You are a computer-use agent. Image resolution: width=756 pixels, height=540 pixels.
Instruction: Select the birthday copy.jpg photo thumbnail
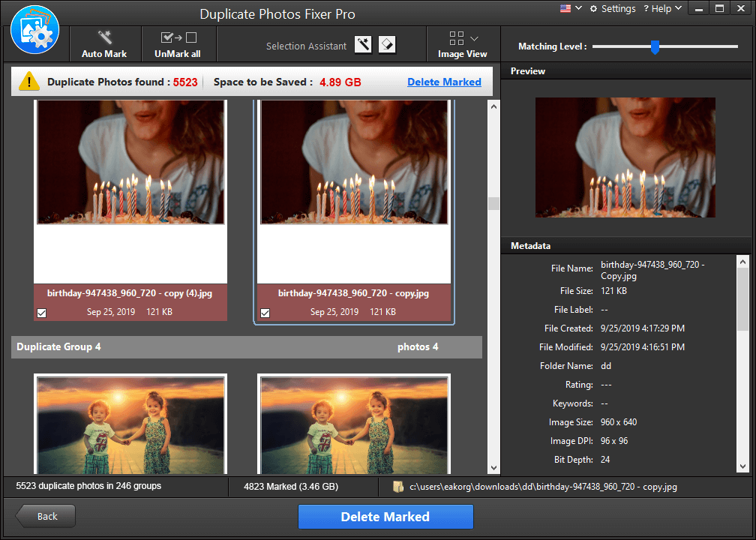(354, 162)
